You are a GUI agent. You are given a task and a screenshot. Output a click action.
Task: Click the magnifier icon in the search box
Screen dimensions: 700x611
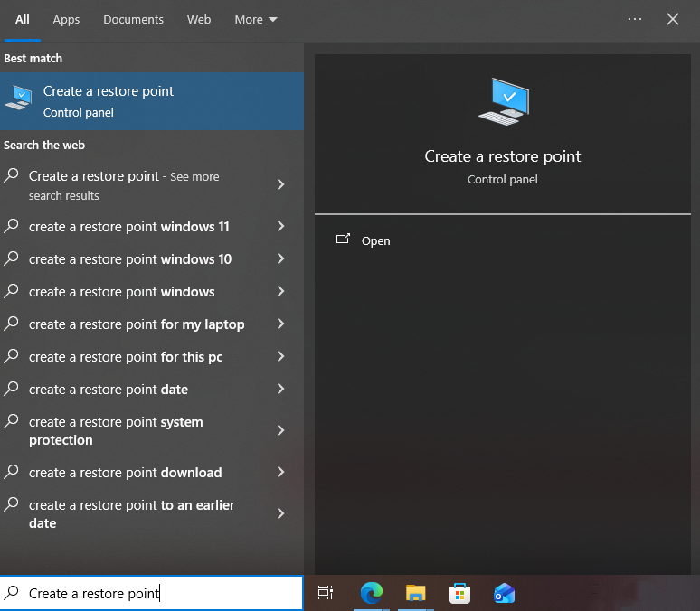click(x=11, y=593)
